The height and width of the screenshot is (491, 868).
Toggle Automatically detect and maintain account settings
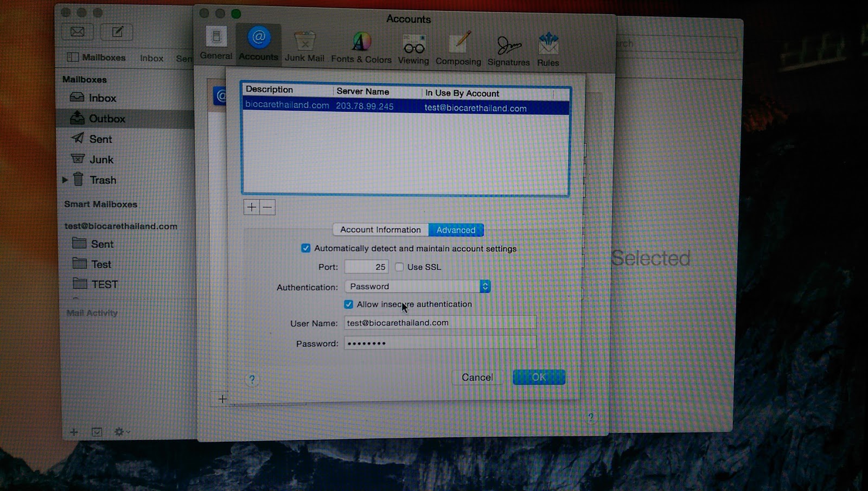pos(306,248)
